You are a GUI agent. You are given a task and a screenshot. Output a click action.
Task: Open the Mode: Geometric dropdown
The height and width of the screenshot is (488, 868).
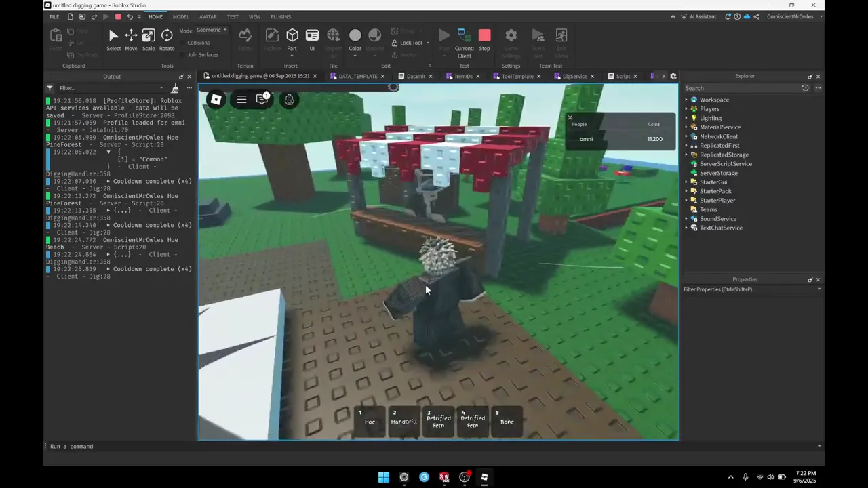[212, 30]
